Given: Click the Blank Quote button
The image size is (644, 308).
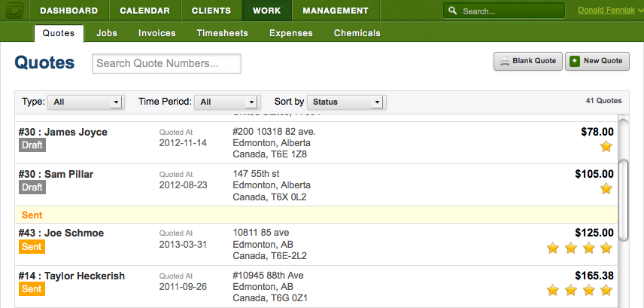Looking at the screenshot, I should pos(528,61).
